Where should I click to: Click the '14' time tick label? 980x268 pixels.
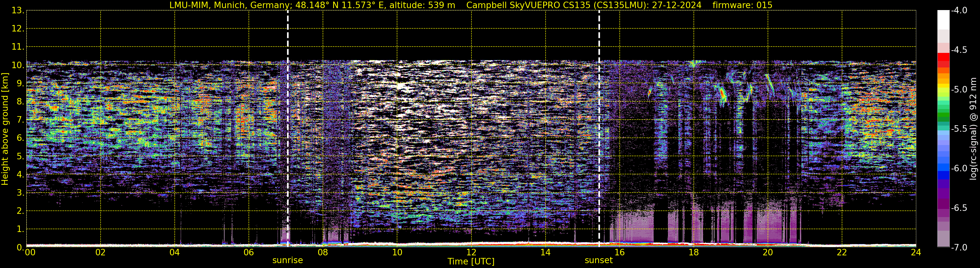tap(545, 252)
